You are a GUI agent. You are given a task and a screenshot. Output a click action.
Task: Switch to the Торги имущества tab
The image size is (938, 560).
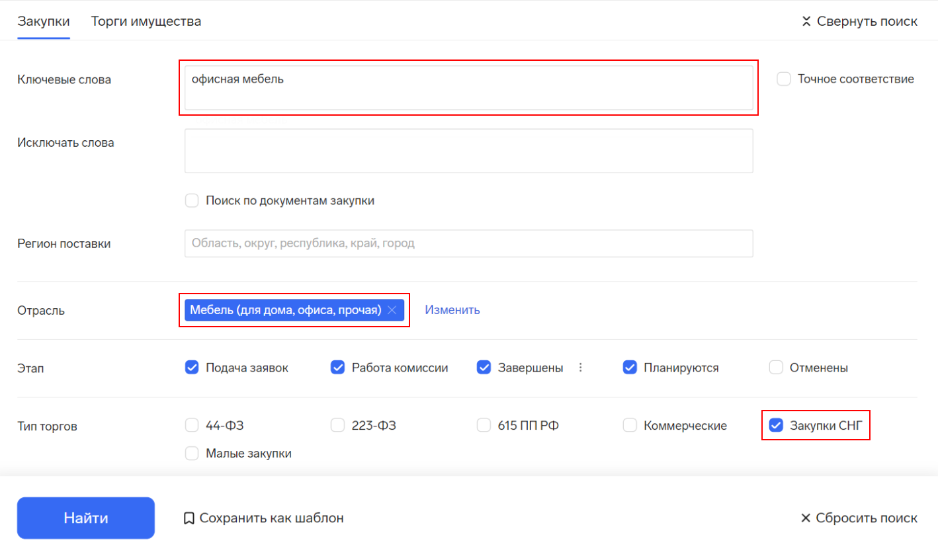pos(146,21)
